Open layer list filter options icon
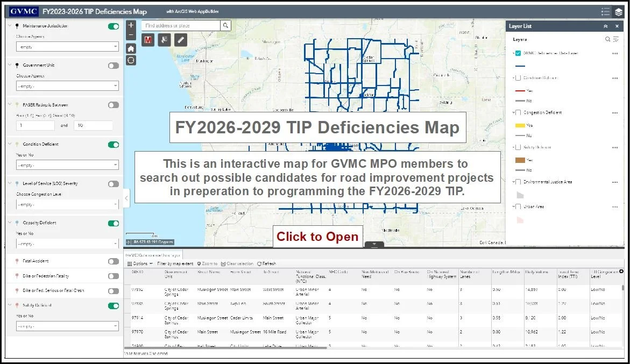630x364 pixels. point(616,39)
